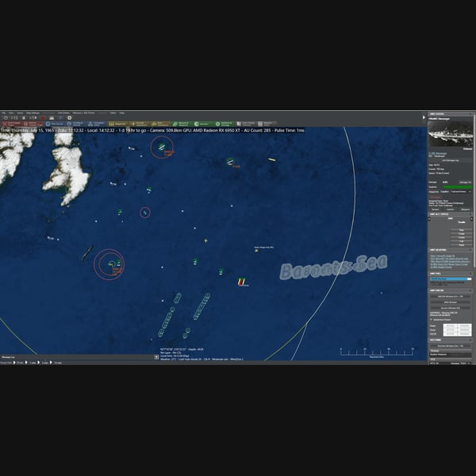Set Sonar EMCON to ACTIVE
Screen dimensions: 476x476
coord(450,330)
